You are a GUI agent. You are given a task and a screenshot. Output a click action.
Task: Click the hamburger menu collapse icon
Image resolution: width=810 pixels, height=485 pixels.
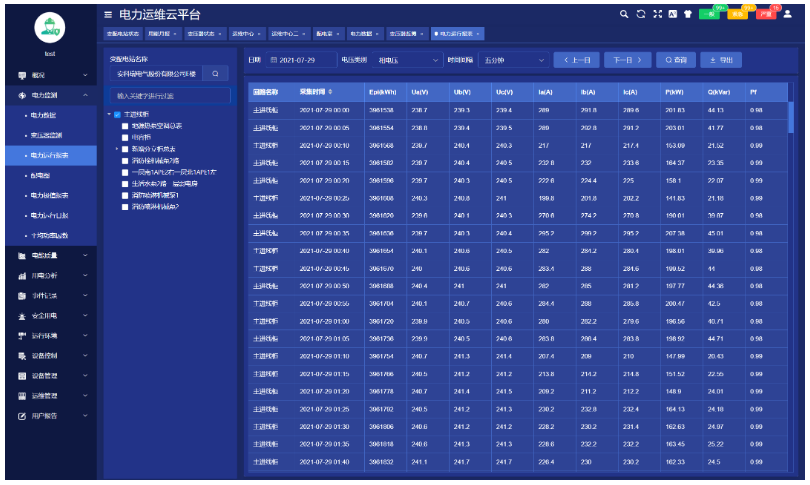click(108, 15)
